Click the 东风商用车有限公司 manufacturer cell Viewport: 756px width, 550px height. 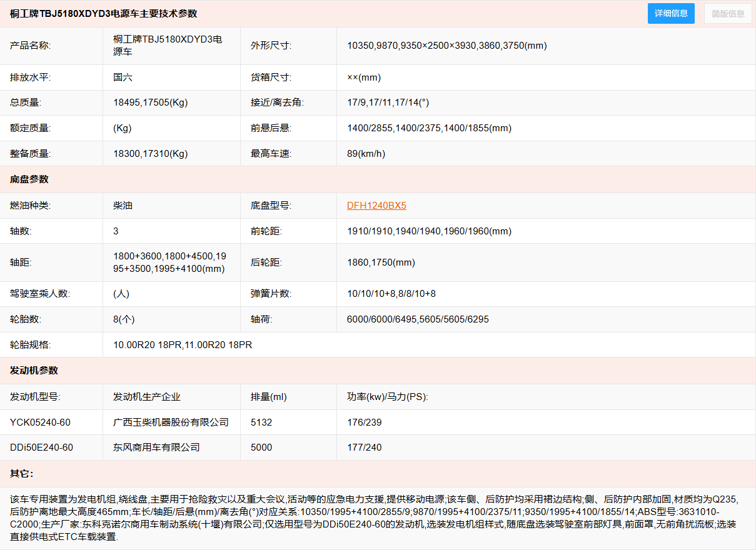coord(156,447)
